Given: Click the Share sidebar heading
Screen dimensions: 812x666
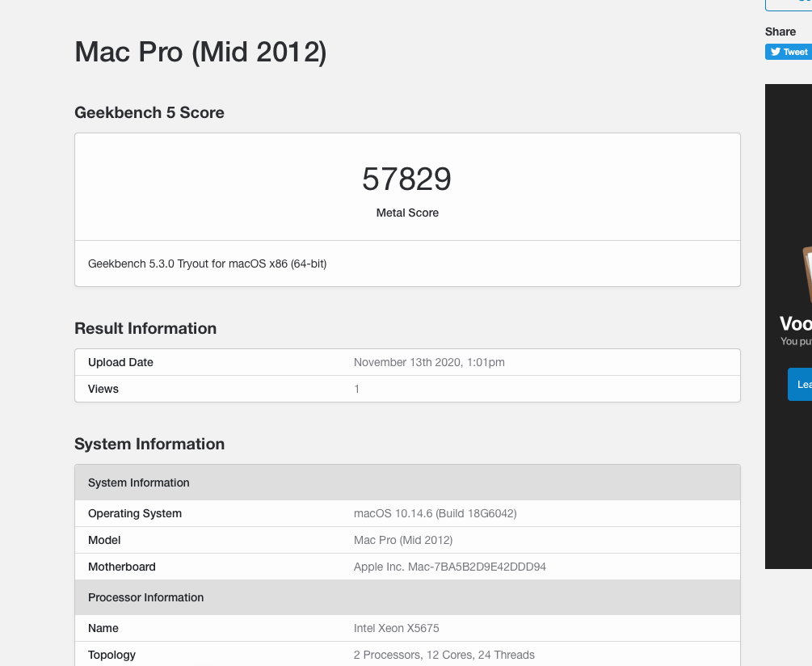Looking at the screenshot, I should click(780, 32).
